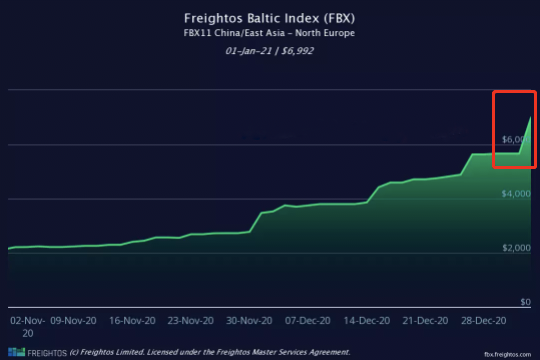Click the 02-Nov-20 date label
Image resolution: width=540 pixels, height=360 pixels.
pos(28,327)
